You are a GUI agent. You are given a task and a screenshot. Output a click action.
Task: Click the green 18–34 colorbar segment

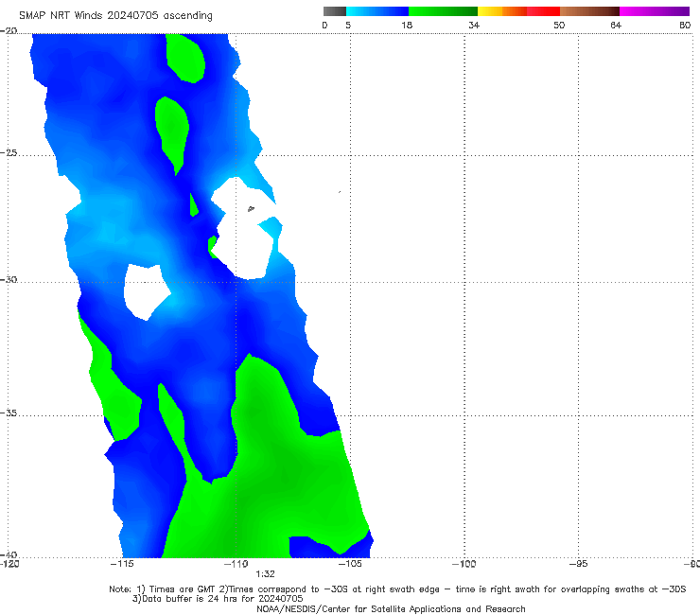pos(443,11)
